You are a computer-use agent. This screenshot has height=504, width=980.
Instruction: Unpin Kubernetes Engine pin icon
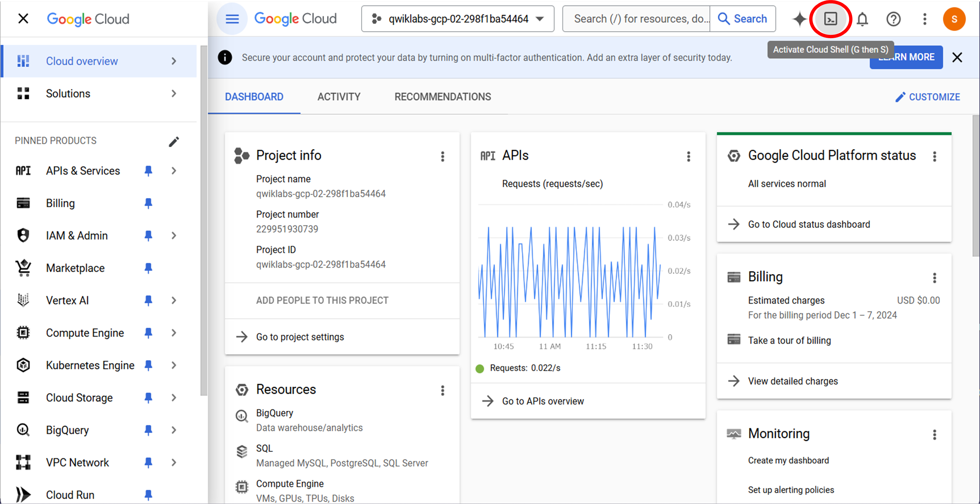pyautogui.click(x=148, y=365)
